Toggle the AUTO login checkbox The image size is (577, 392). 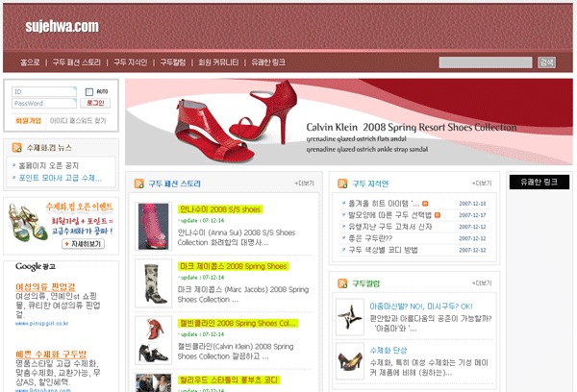click(x=89, y=91)
